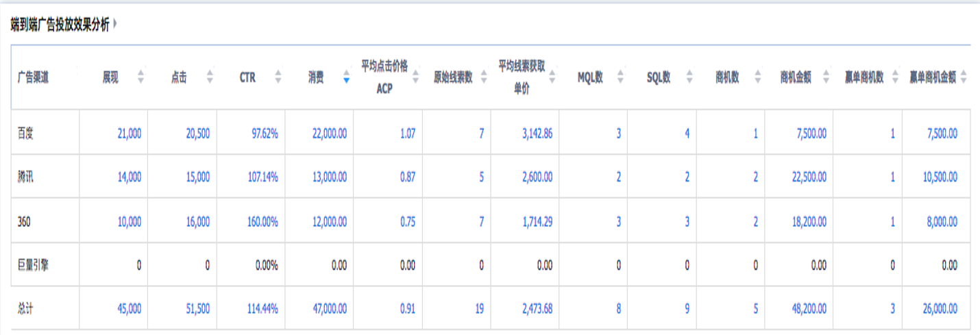Open 总计 赢单商机金额 26,000.00

[x=940, y=309]
